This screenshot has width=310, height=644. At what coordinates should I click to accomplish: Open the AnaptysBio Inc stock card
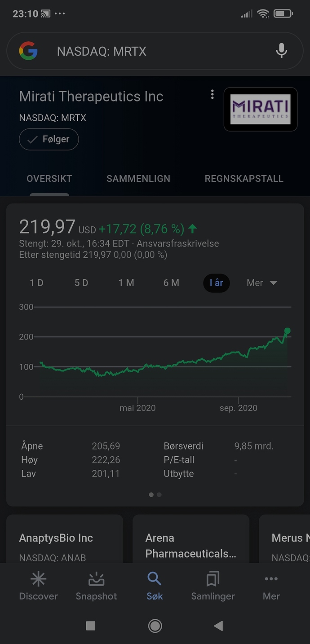pos(65,539)
